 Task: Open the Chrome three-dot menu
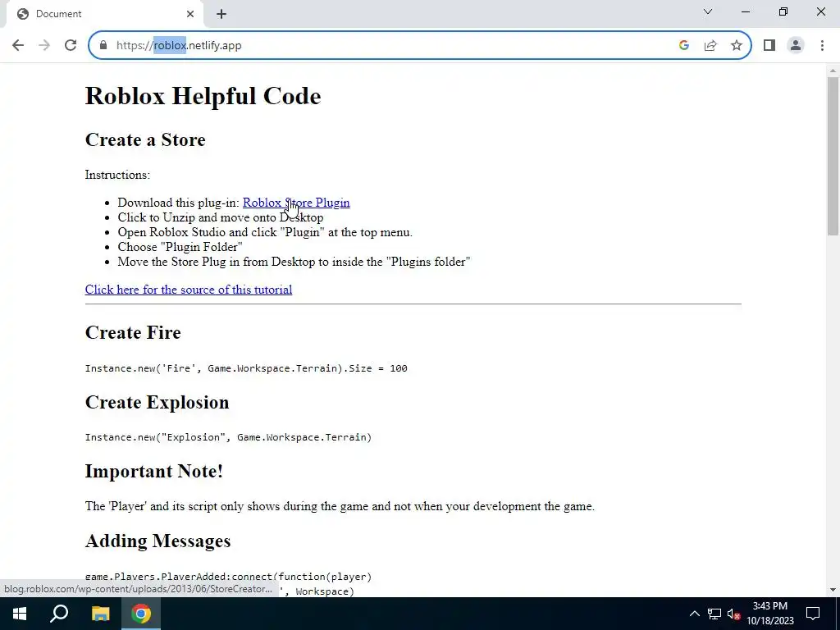click(822, 46)
